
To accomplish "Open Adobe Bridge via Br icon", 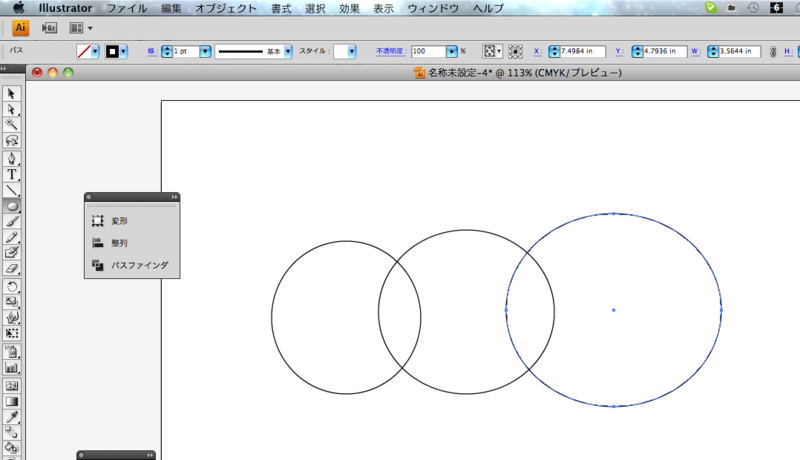I will 49,28.
